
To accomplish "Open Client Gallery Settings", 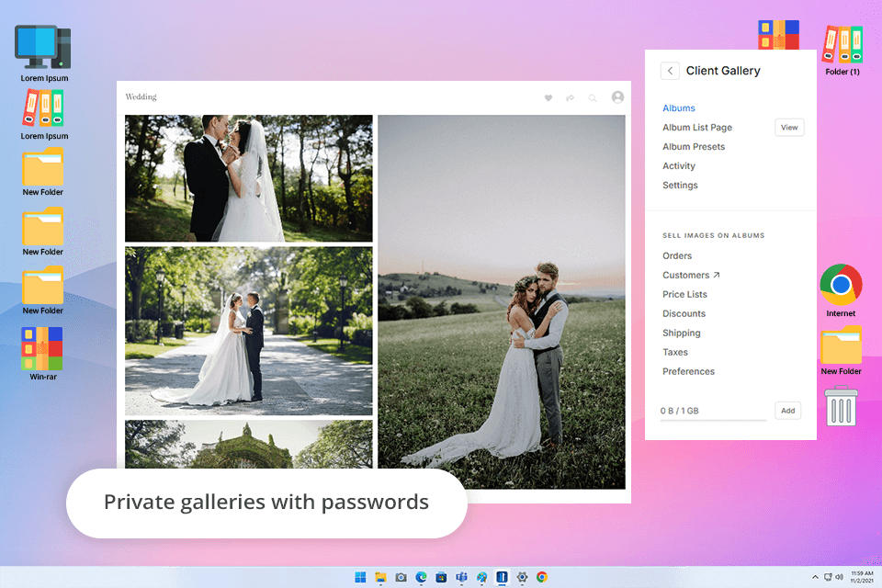I will point(680,185).
